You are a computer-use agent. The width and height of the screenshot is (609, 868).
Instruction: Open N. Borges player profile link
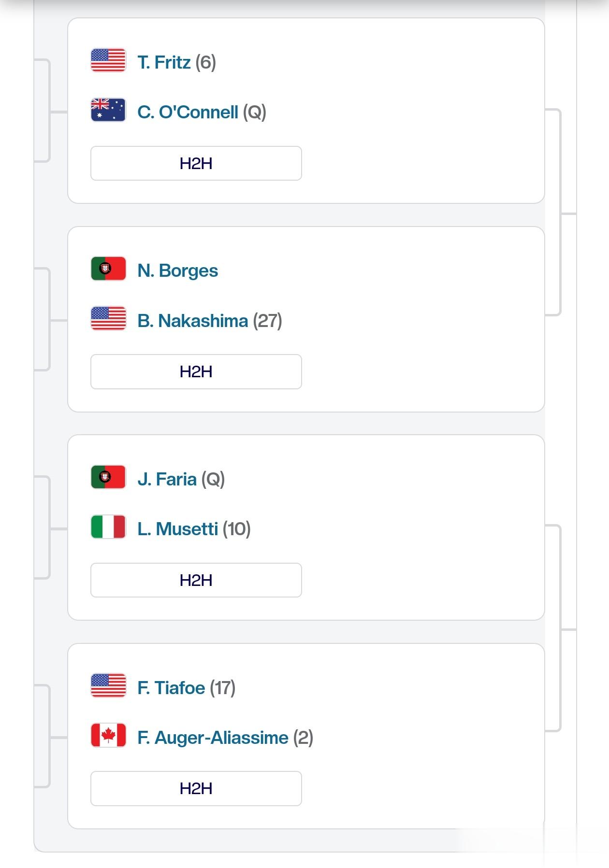point(178,271)
